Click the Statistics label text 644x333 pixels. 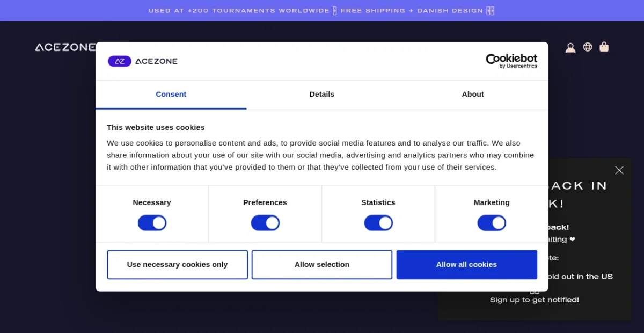pos(378,202)
